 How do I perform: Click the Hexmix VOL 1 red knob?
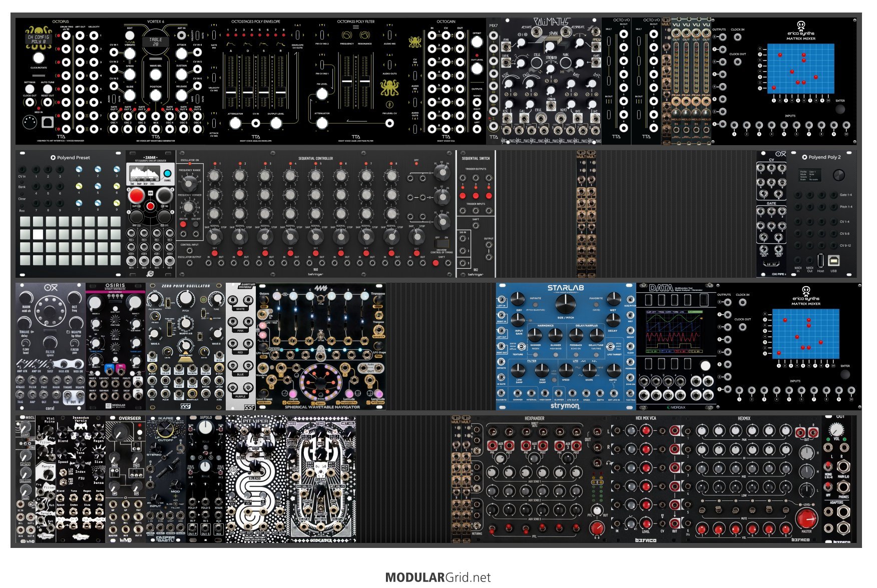[x=701, y=528]
